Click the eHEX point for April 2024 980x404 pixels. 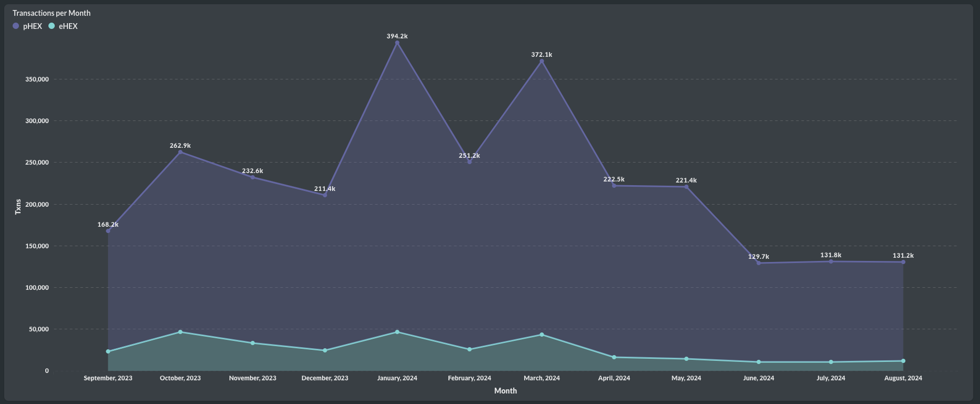point(614,357)
